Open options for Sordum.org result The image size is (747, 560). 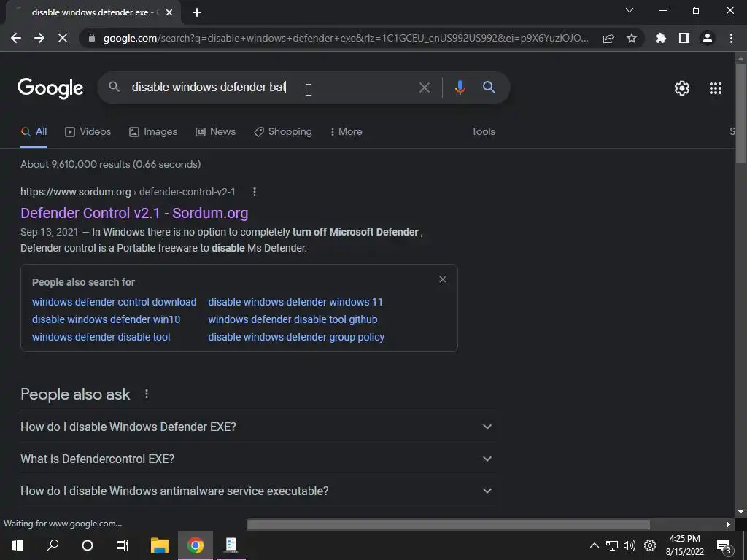point(255,192)
